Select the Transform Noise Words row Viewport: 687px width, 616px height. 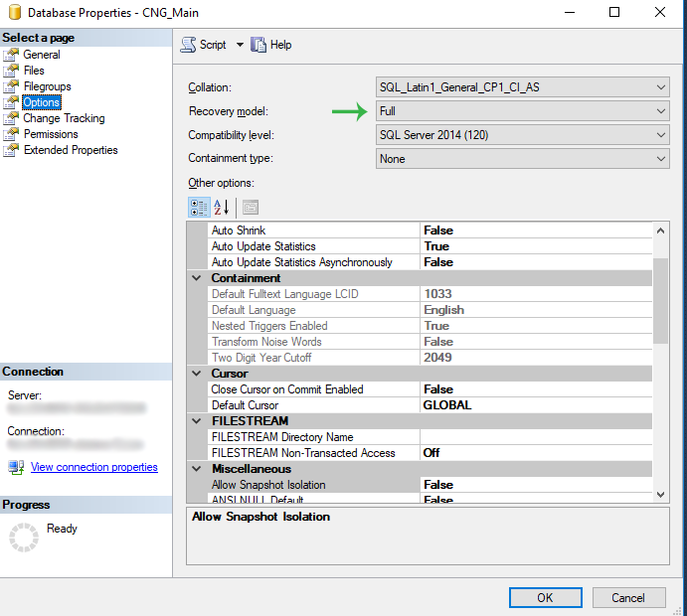click(429, 342)
